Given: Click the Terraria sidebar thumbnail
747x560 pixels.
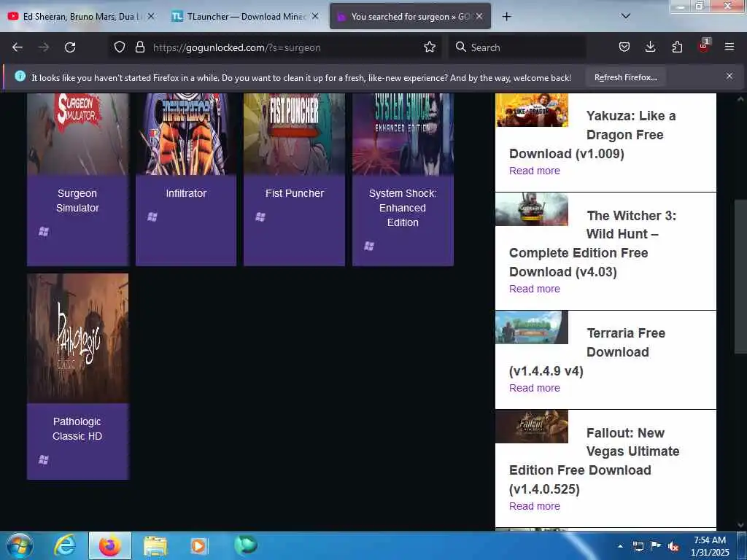Looking at the screenshot, I should coord(532,327).
